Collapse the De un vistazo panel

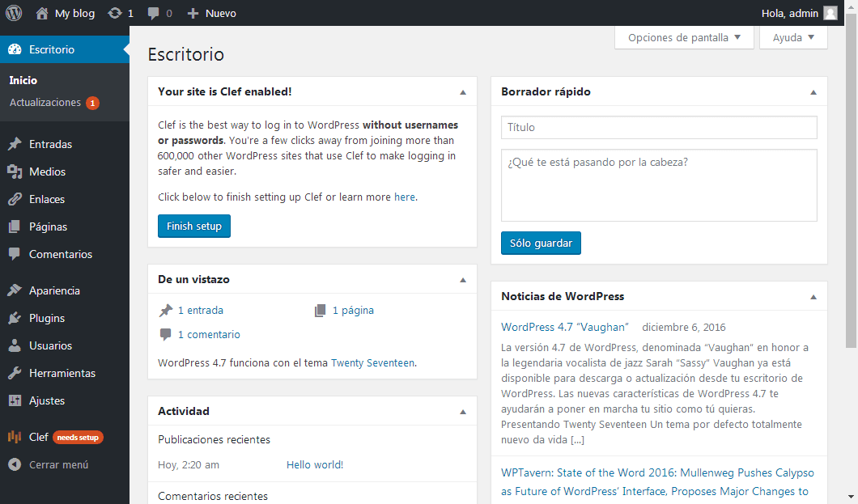tap(463, 279)
